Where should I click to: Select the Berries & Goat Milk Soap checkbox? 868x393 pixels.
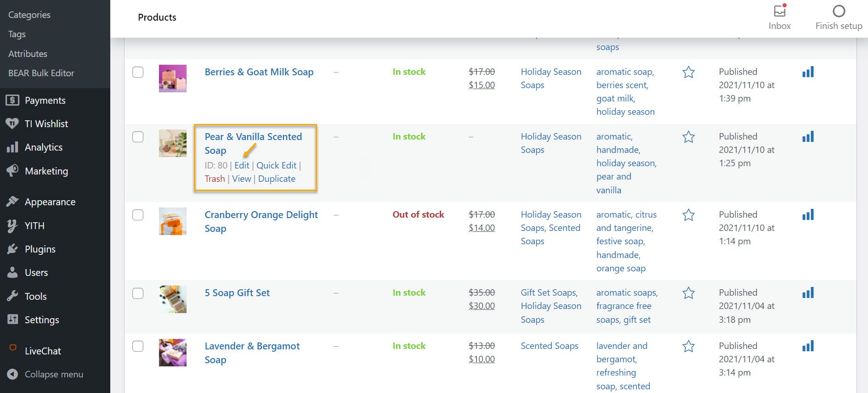pos(138,72)
